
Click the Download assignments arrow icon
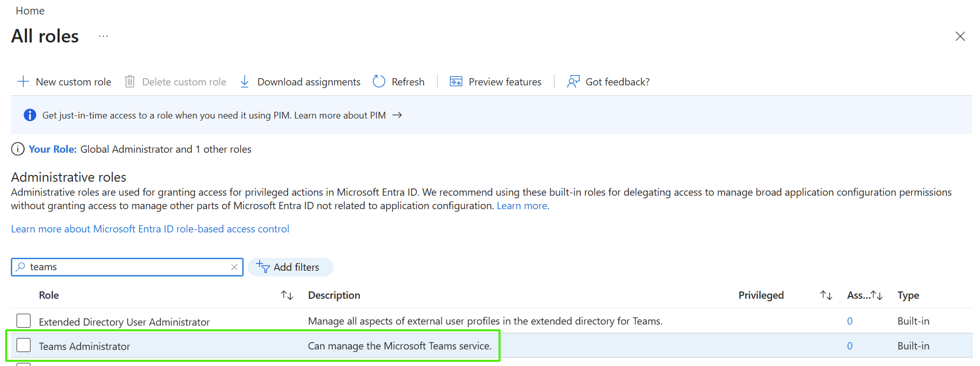point(245,82)
